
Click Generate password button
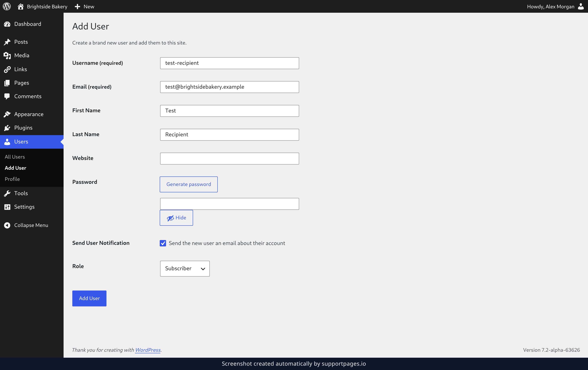click(x=189, y=184)
